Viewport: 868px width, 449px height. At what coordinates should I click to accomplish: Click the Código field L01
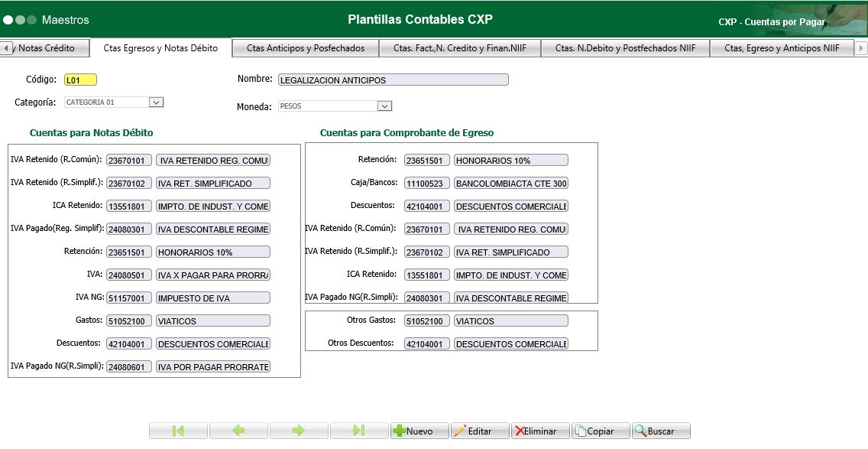(80, 80)
